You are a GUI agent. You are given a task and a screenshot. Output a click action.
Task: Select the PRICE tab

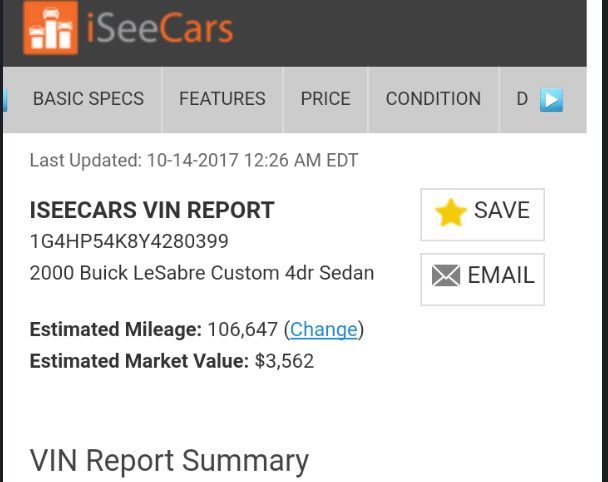(325, 99)
